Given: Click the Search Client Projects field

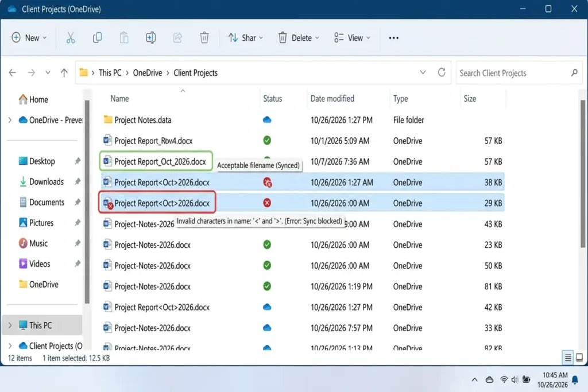Looking at the screenshot, I should point(519,73).
